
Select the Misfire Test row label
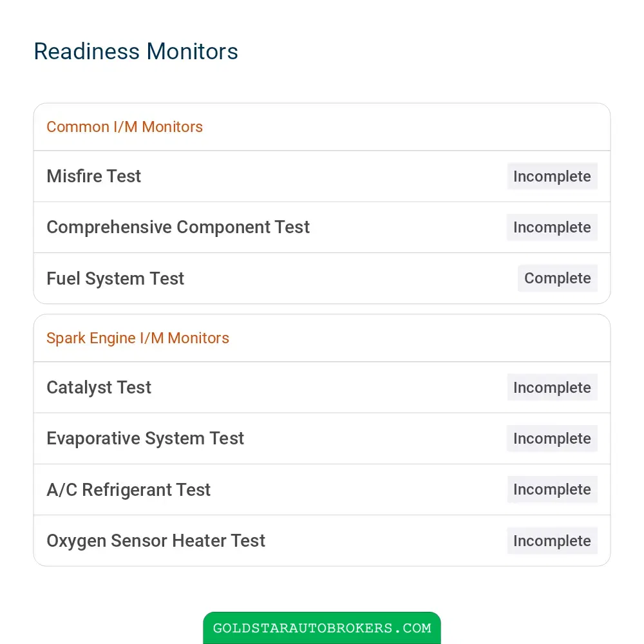93,176
